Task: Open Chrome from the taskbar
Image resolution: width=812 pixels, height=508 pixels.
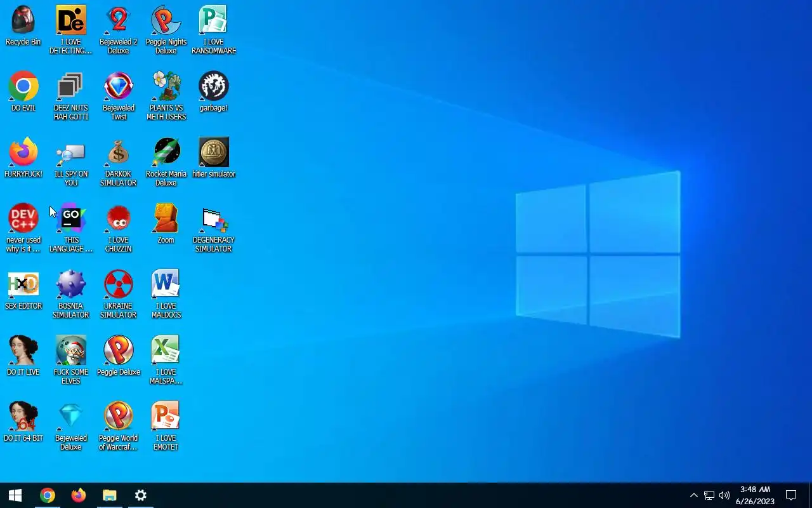Action: pyautogui.click(x=48, y=495)
